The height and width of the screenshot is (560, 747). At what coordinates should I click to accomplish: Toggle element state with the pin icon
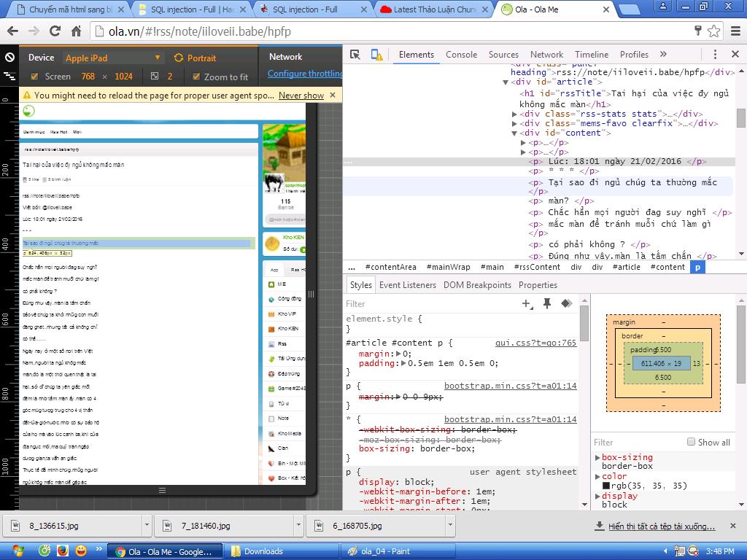[546, 303]
